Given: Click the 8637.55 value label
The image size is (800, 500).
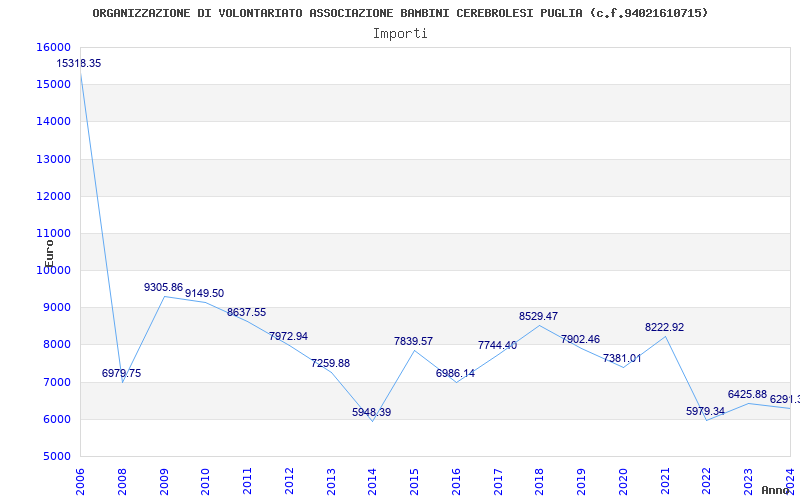Looking at the screenshot, I should pyautogui.click(x=246, y=312).
